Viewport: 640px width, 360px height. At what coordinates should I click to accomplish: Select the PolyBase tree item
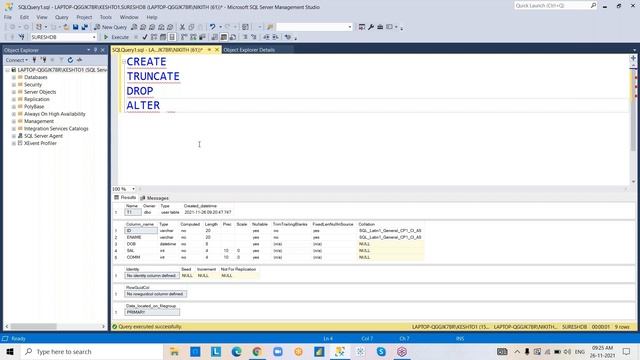pyautogui.click(x=34, y=107)
